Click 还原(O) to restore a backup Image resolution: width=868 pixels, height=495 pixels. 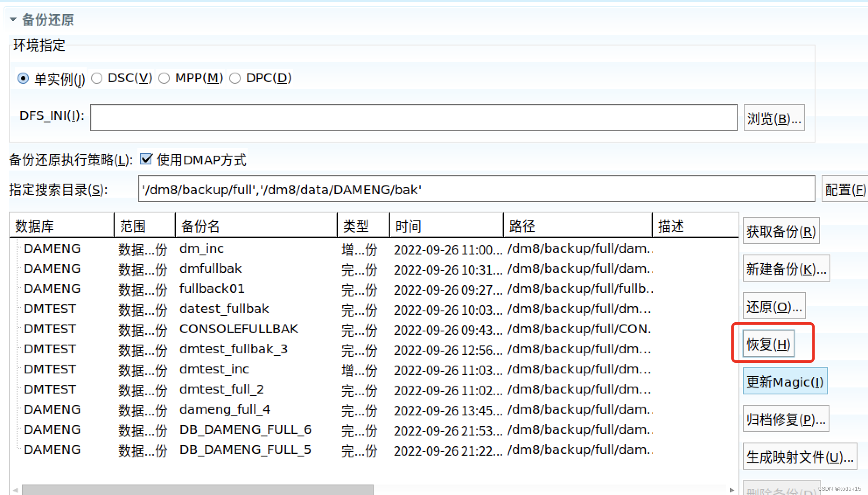pos(773,306)
